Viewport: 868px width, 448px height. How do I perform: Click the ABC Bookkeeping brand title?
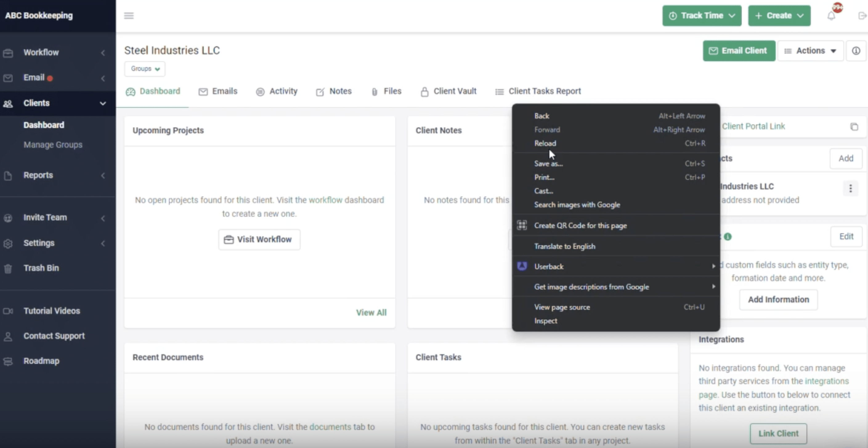(39, 15)
